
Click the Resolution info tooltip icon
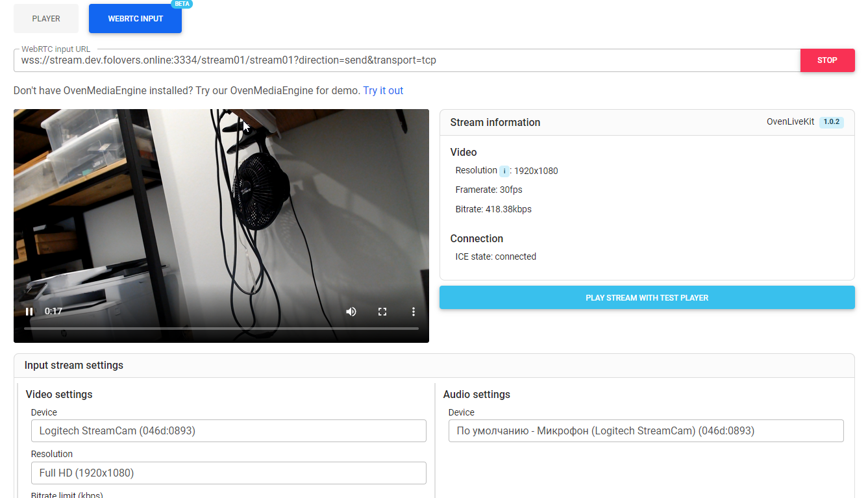505,171
